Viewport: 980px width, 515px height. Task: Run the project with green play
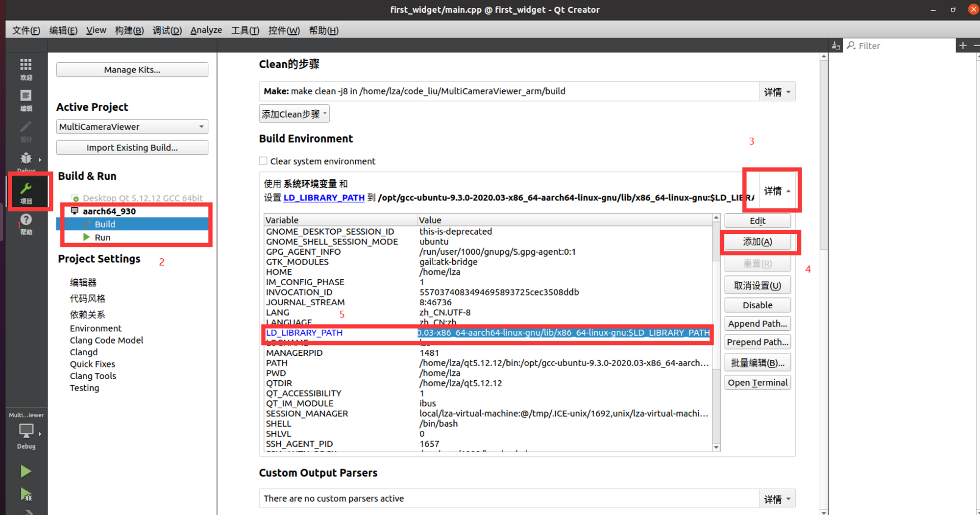click(x=26, y=471)
